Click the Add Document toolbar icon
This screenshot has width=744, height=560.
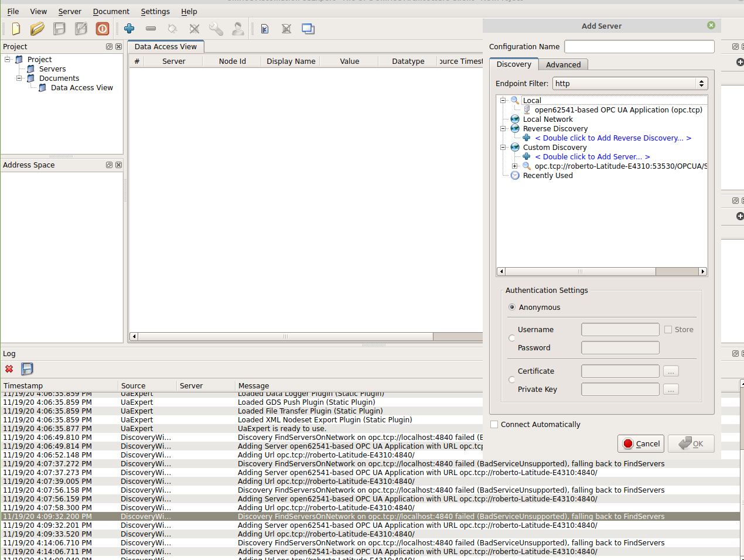pos(264,28)
